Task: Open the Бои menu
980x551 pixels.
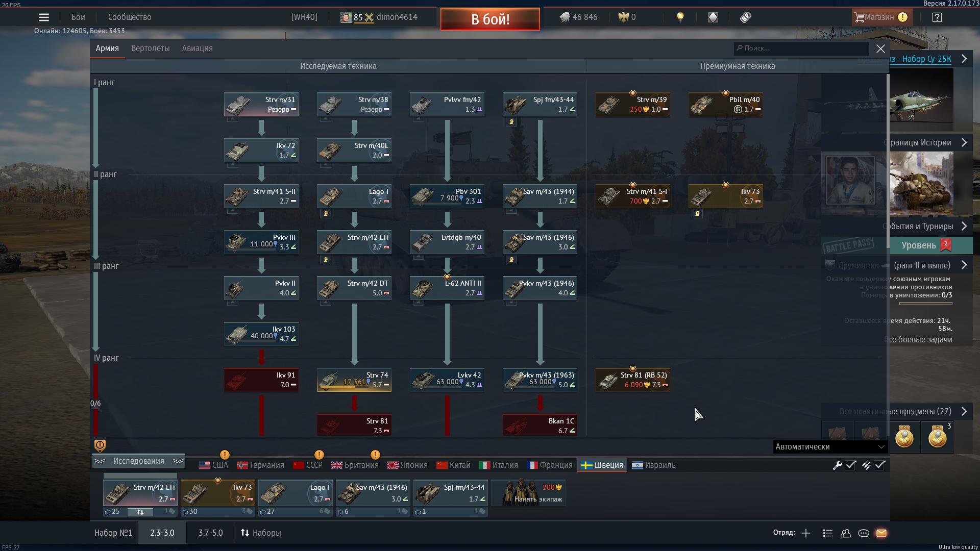Action: pyautogui.click(x=78, y=17)
